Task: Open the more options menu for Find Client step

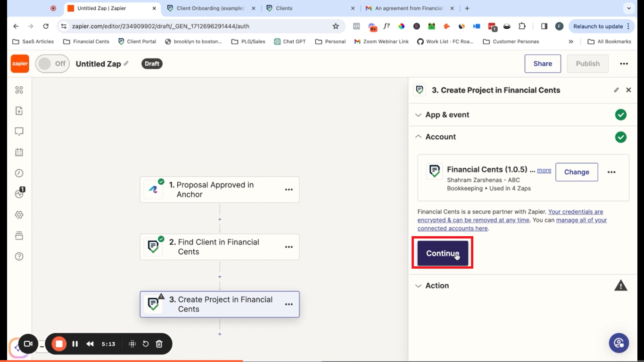Action: [289, 247]
